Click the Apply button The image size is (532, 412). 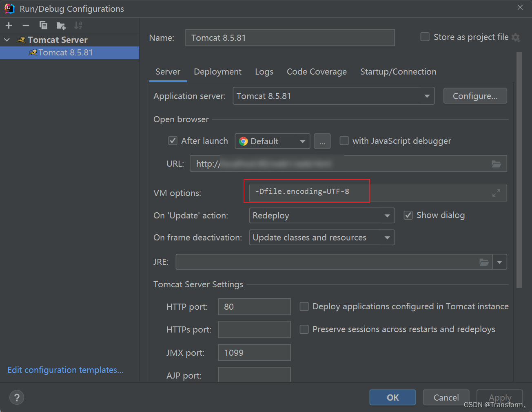point(500,397)
